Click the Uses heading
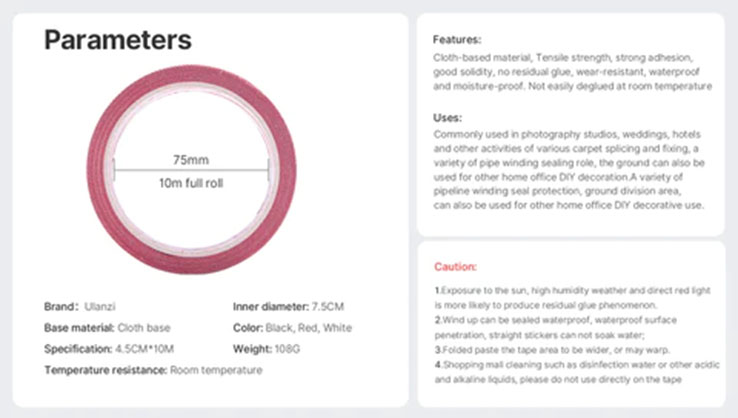Screen dimensions: 738x418 coord(447,117)
